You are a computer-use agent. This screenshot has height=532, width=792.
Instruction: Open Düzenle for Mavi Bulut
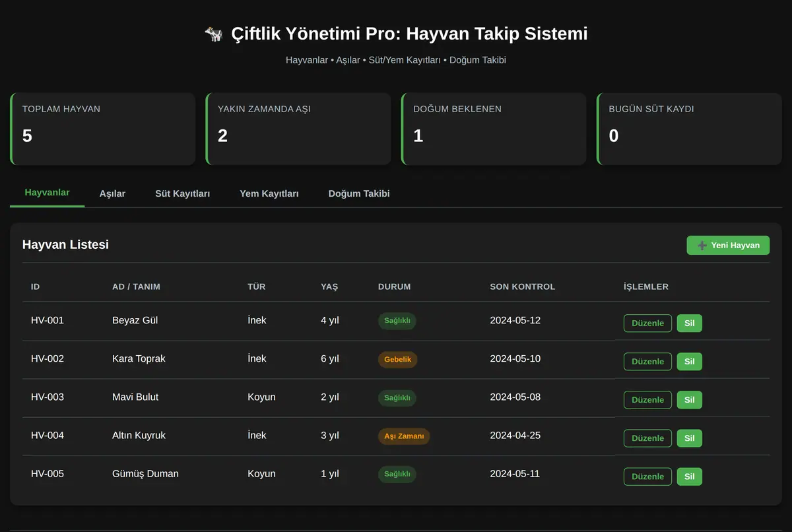[x=647, y=400]
